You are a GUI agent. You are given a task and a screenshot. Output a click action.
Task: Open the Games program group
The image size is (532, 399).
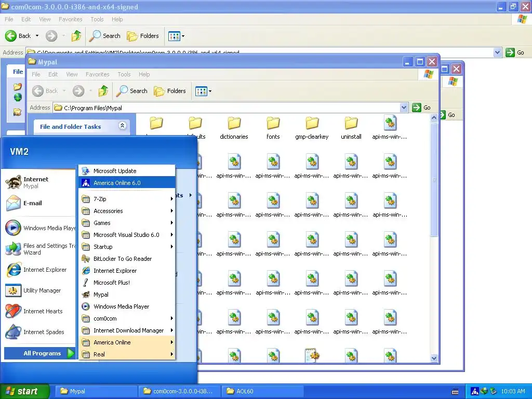coord(127,222)
